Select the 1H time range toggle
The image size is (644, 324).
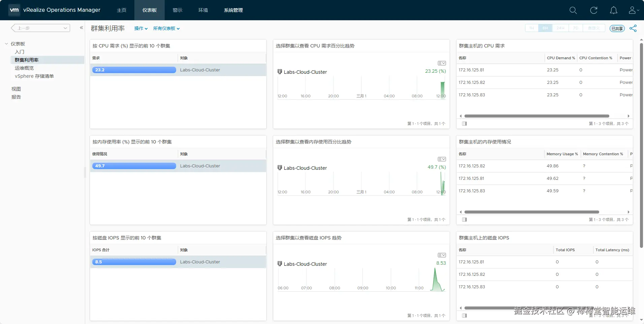pos(532,28)
